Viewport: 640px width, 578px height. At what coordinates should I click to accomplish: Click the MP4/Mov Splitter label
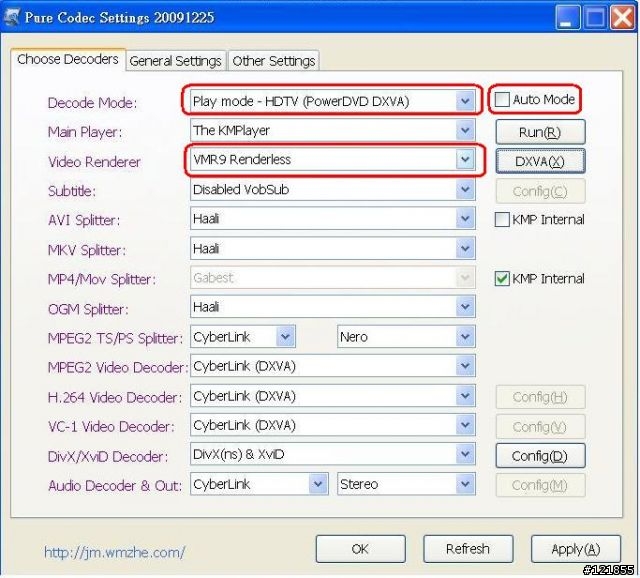102,280
